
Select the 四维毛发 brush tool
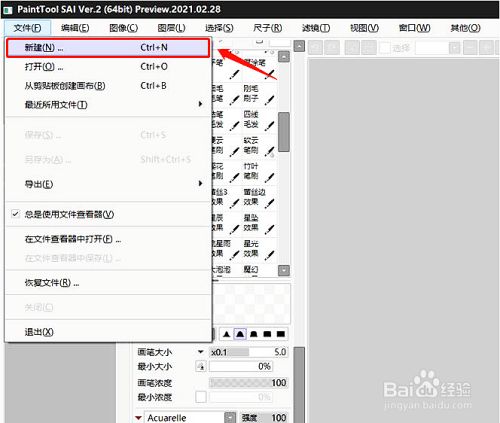tap(259, 120)
